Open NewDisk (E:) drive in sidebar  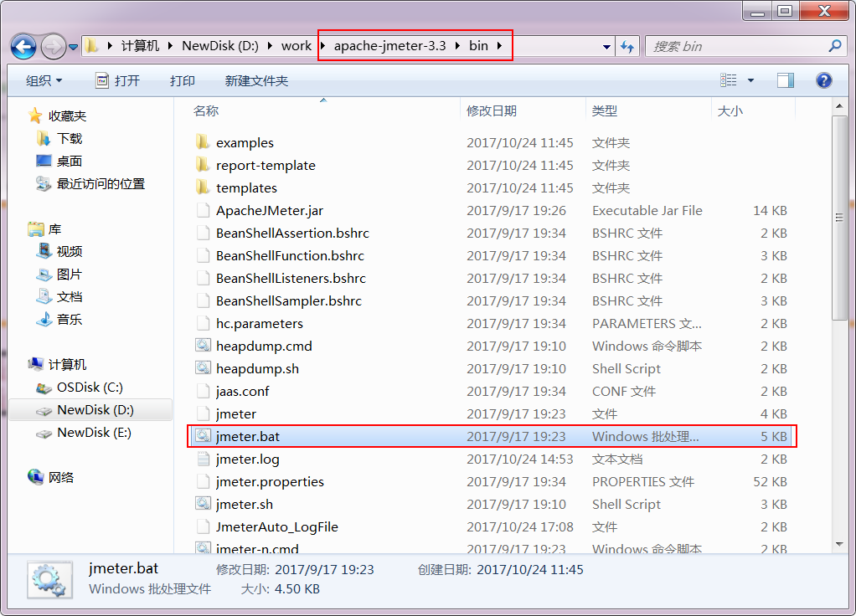tap(94, 433)
